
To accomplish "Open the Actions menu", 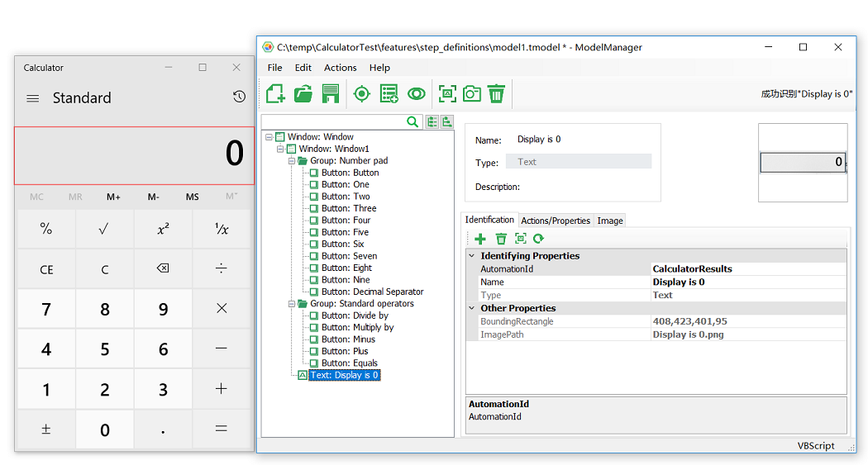I will [x=340, y=68].
